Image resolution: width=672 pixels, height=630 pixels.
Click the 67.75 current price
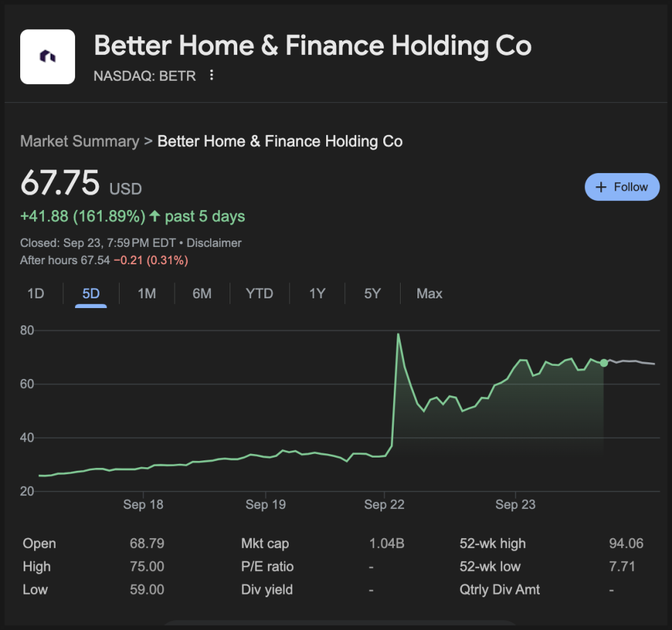(60, 183)
